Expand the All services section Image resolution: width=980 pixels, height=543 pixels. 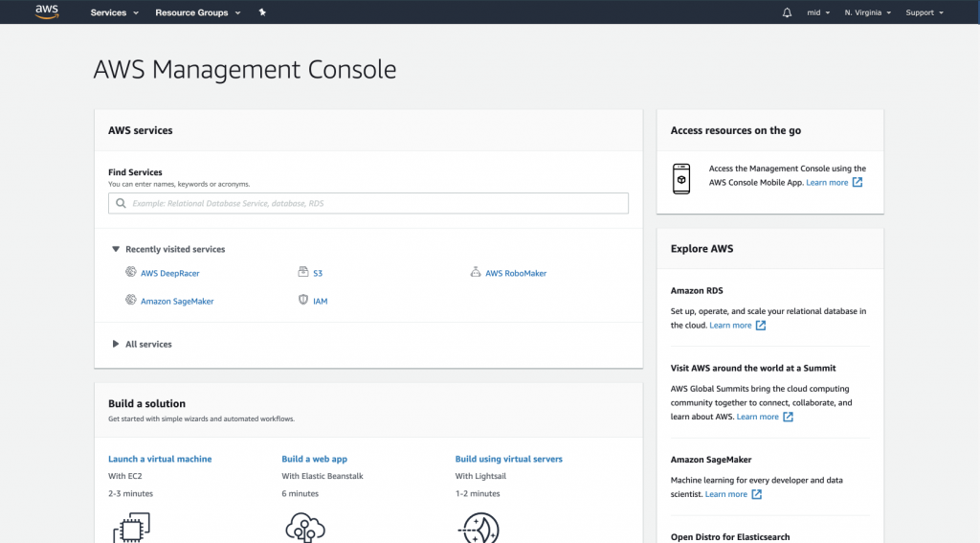coord(142,344)
